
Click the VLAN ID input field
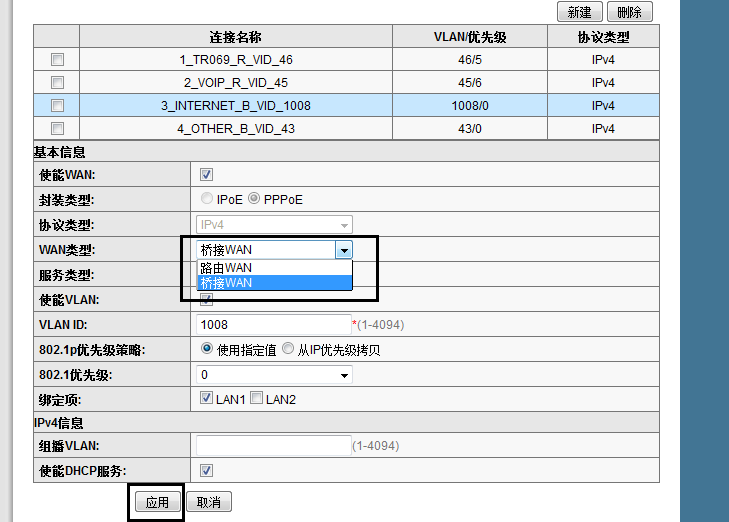pos(272,325)
